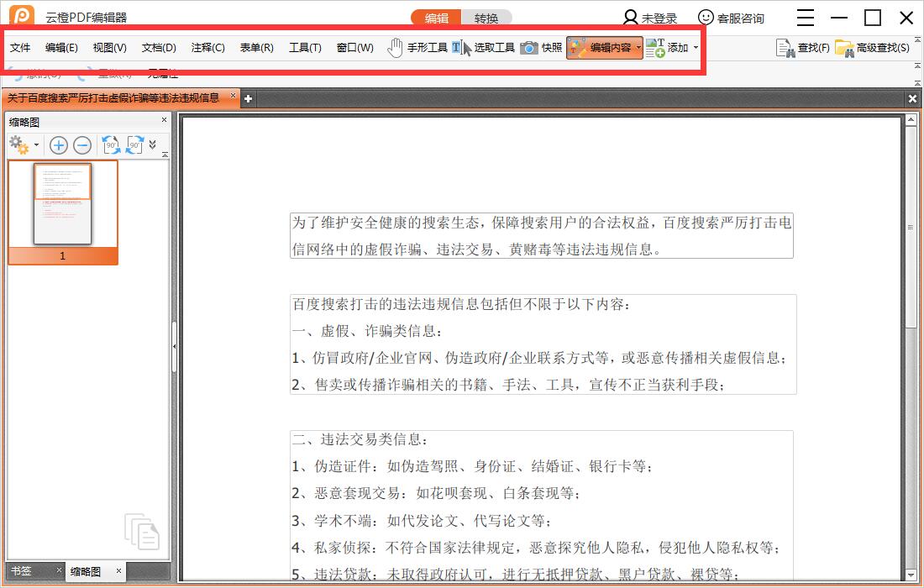Take a 快照 snapshot with camera icon
The image size is (924, 588).
tap(541, 47)
